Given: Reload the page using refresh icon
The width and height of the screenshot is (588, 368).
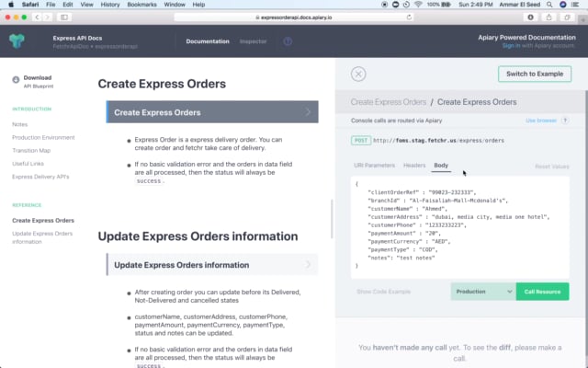Looking at the screenshot, I should [409, 17].
